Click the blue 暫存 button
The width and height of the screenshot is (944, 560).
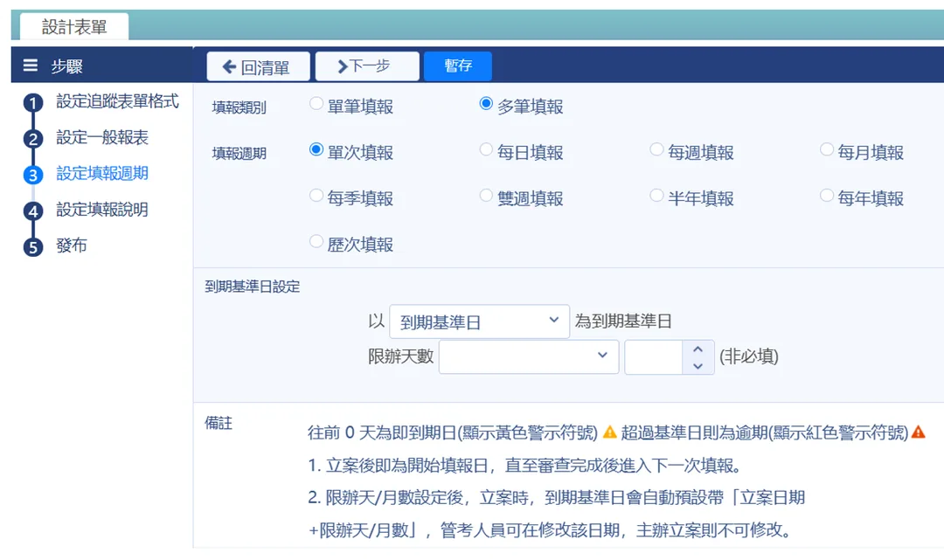coord(457,66)
